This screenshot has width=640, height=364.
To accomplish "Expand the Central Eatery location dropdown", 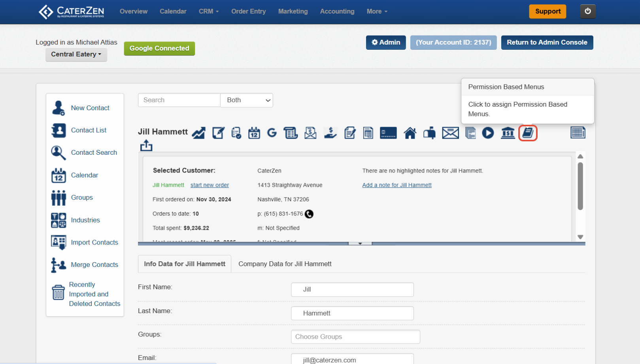I will pos(76,54).
